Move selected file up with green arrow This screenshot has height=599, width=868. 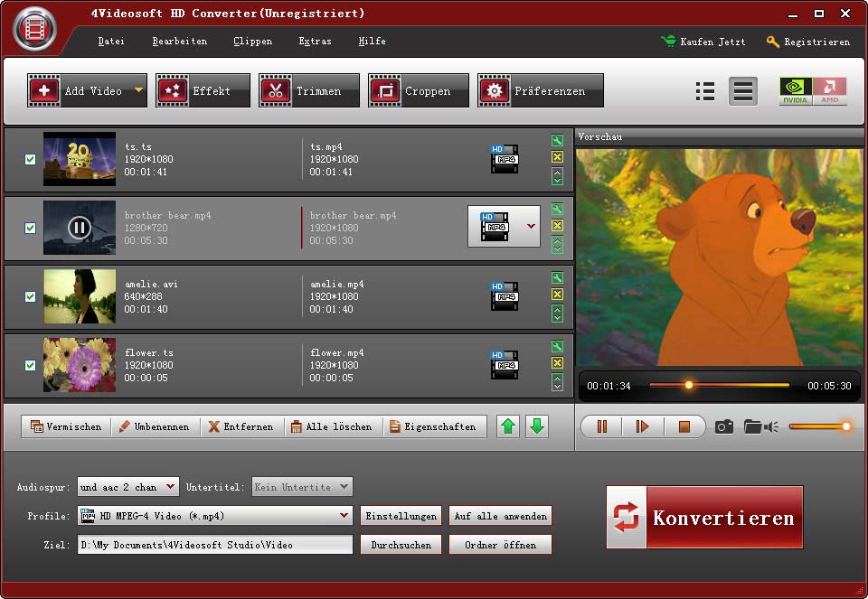coord(508,426)
